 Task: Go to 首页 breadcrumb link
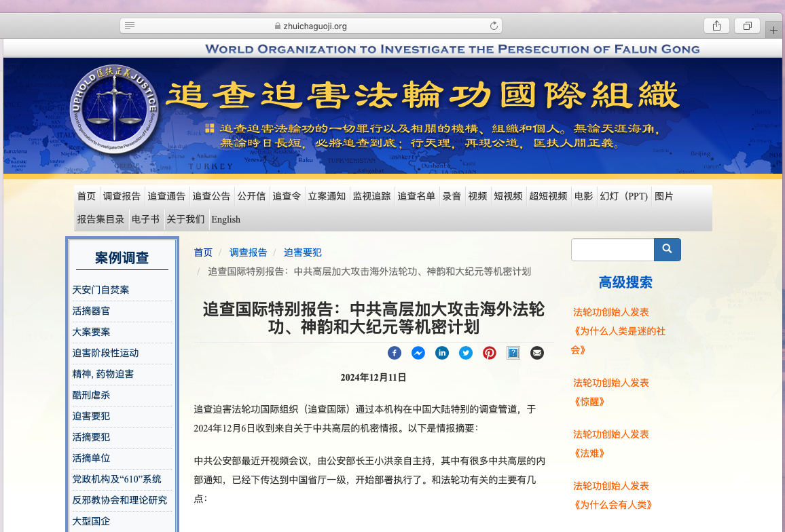pos(203,252)
